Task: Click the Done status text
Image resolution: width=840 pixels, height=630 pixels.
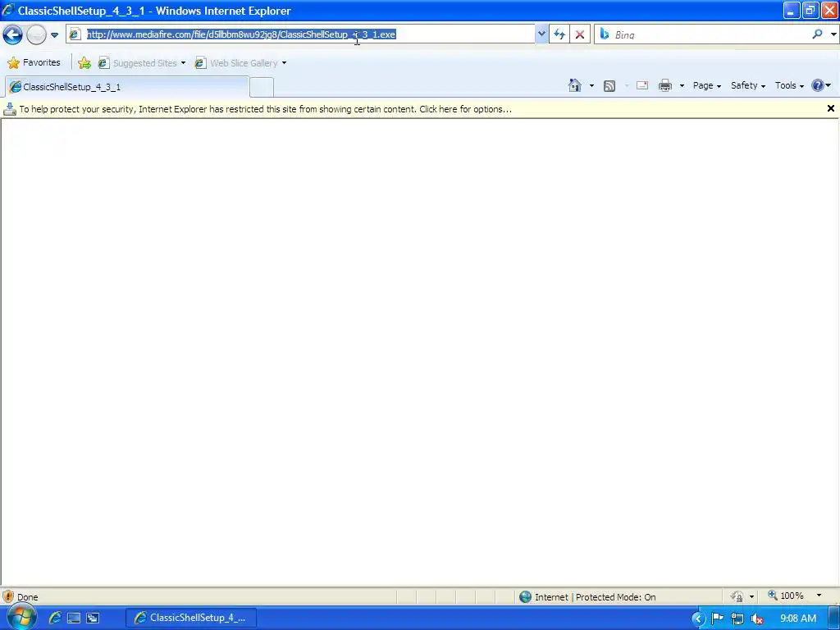Action: [27, 597]
